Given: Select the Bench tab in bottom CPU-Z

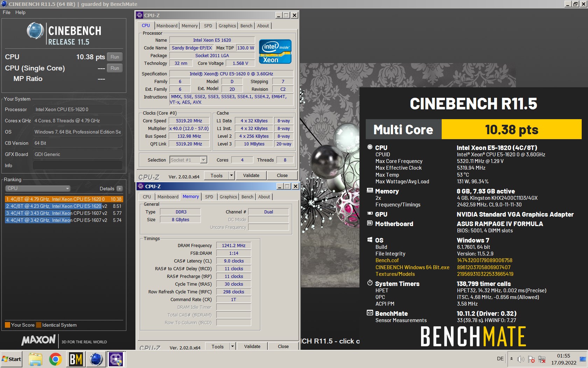Looking at the screenshot, I should (x=247, y=197).
